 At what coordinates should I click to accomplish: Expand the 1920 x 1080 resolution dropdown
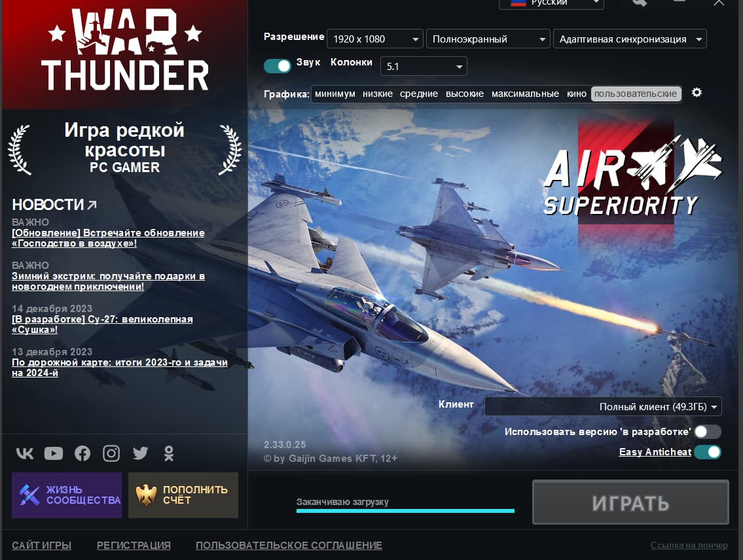tap(374, 39)
